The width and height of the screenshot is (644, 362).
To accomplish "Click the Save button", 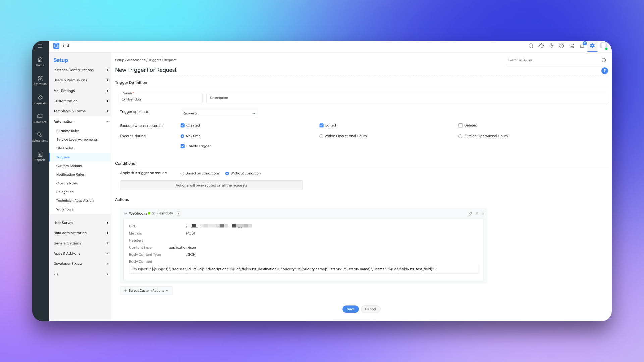I will (350, 309).
